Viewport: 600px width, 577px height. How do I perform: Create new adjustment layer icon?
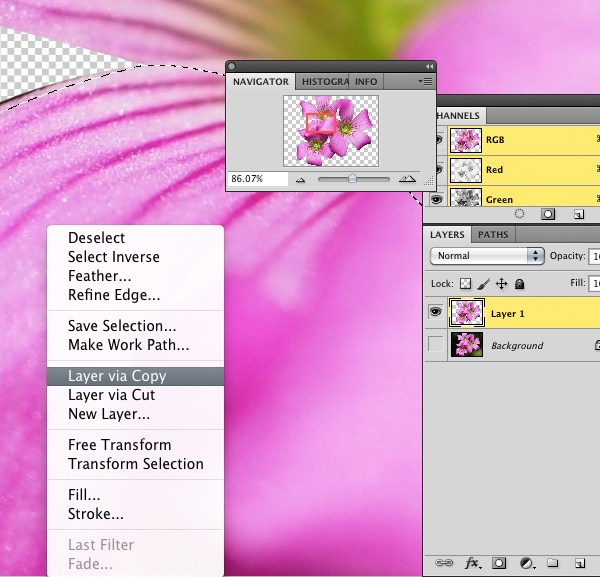click(x=527, y=563)
